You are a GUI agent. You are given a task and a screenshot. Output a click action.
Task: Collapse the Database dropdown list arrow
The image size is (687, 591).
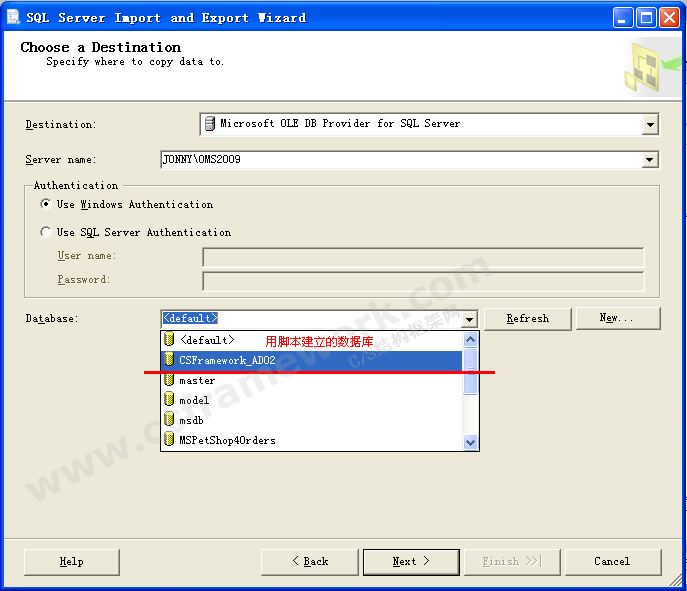[469, 319]
